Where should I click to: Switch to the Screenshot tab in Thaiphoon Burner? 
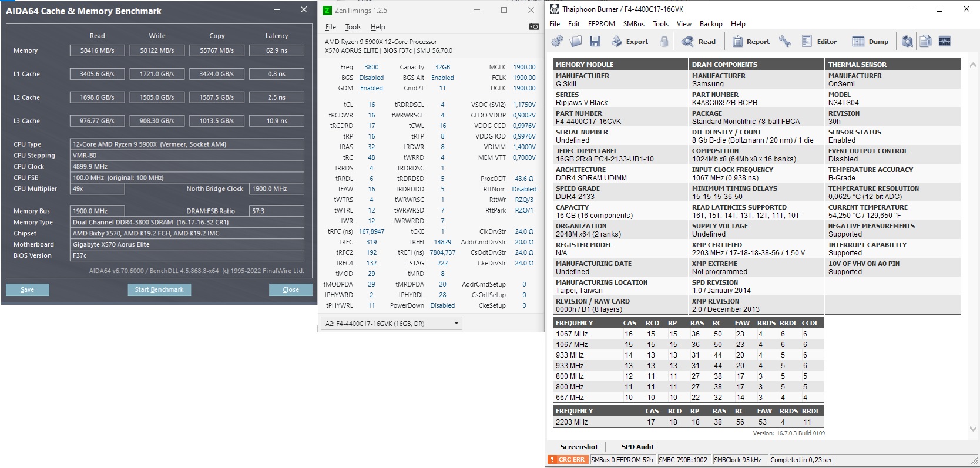coord(579,447)
